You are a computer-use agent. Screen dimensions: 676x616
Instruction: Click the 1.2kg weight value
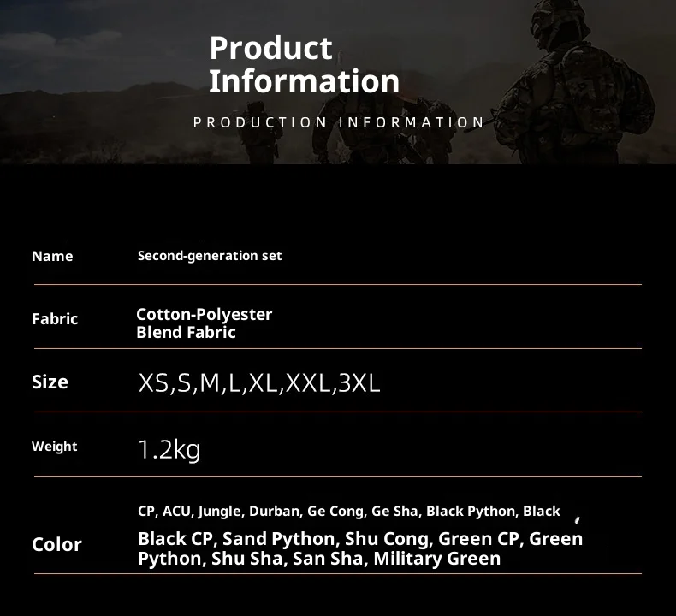(x=169, y=449)
